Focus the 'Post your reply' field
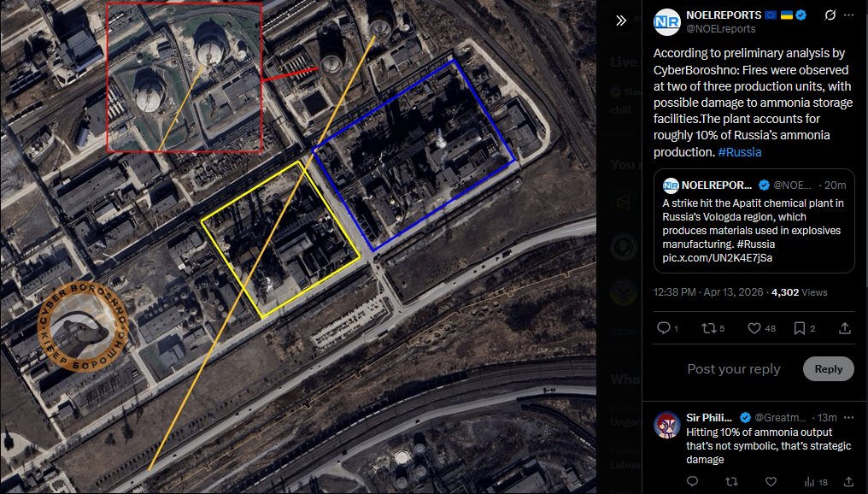The image size is (868, 494). click(734, 369)
